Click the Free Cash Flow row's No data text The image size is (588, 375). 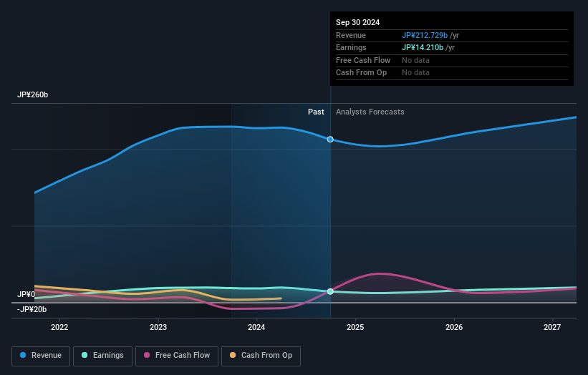[x=415, y=60]
